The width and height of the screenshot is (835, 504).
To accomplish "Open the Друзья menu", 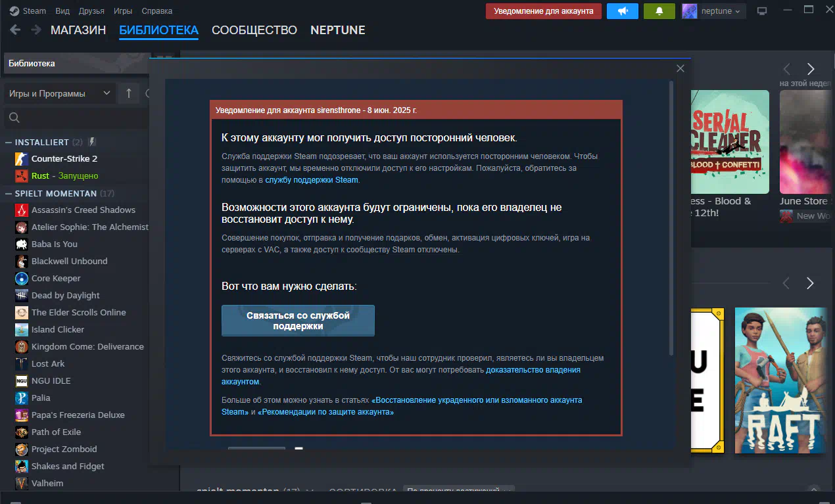I will 91,11.
